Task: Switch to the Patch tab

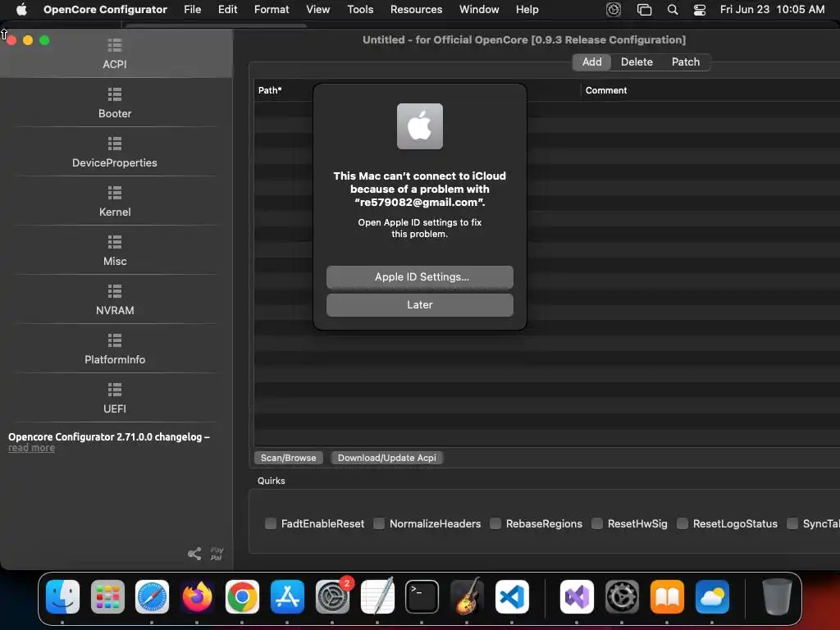Action: point(686,62)
